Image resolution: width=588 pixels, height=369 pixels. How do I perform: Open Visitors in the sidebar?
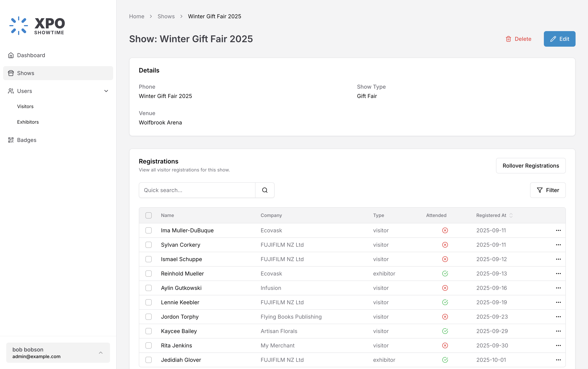(25, 106)
